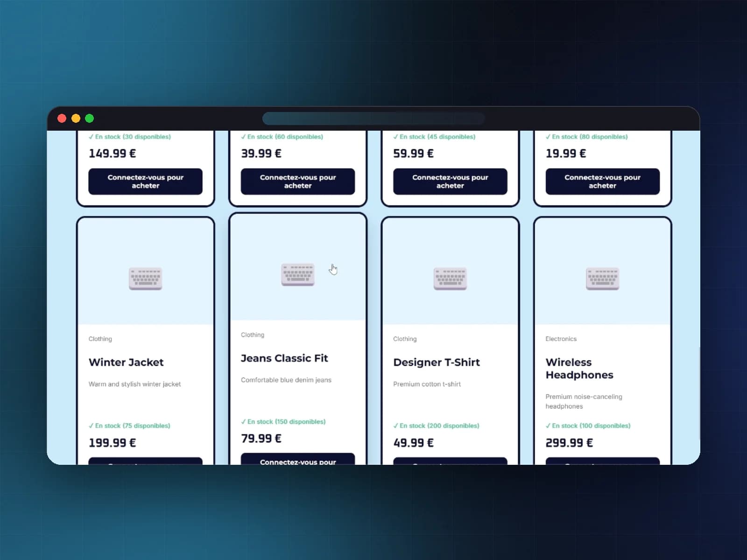Click the buy button under 79.99 € Jeans
The image size is (747, 560).
(298, 459)
